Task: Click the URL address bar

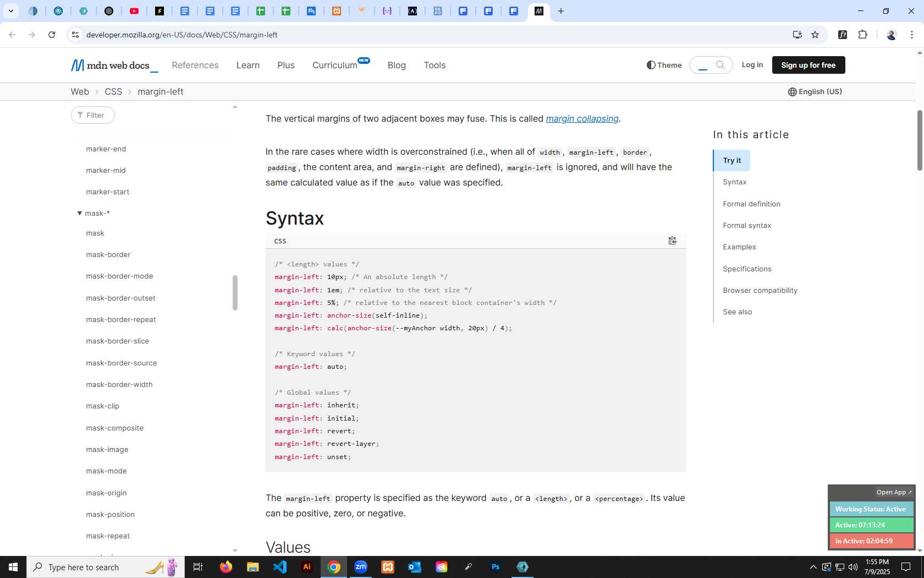Action: [x=429, y=35]
